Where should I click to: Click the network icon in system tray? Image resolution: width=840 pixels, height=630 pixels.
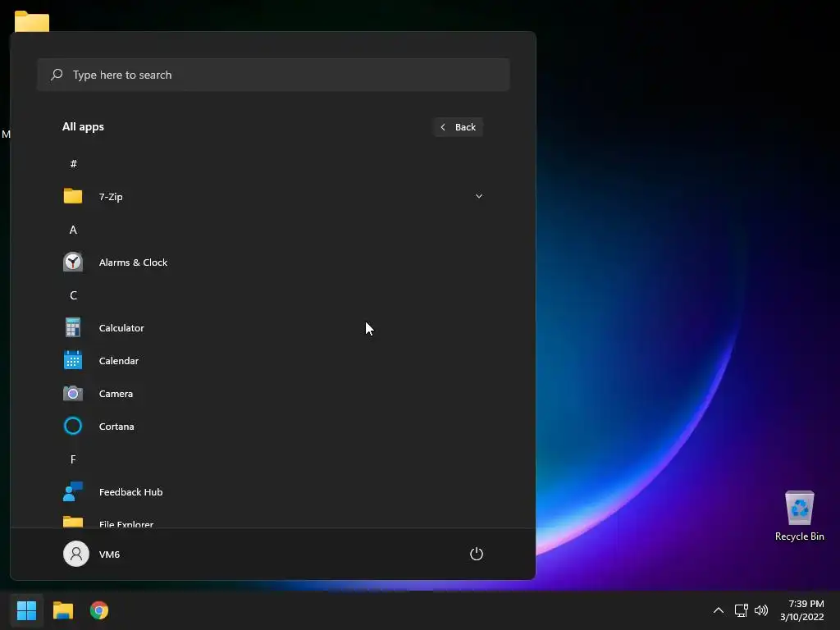coord(742,610)
